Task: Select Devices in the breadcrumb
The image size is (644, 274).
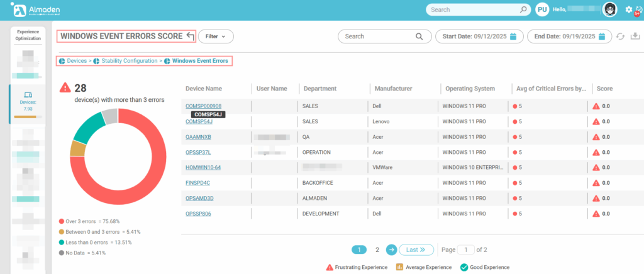Action: (76, 61)
